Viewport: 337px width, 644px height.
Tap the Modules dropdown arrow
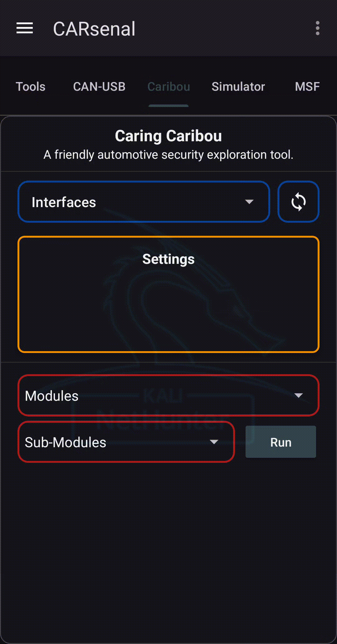coord(298,395)
